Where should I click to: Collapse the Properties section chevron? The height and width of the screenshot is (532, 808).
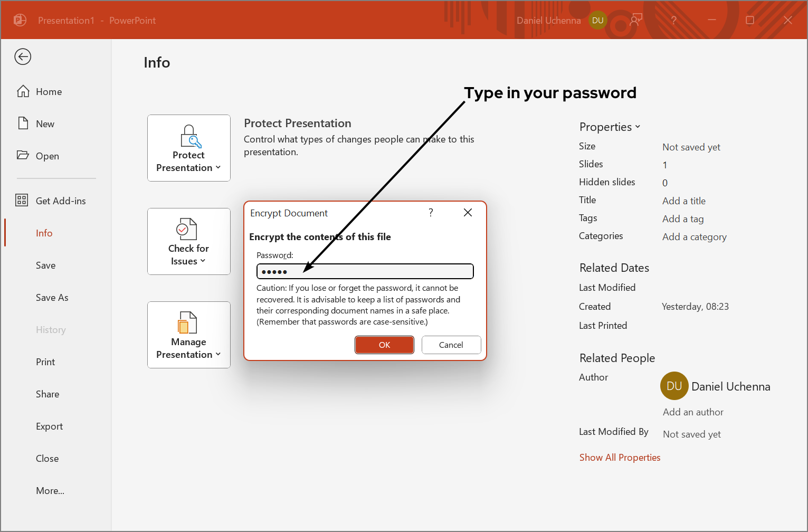[x=638, y=126]
